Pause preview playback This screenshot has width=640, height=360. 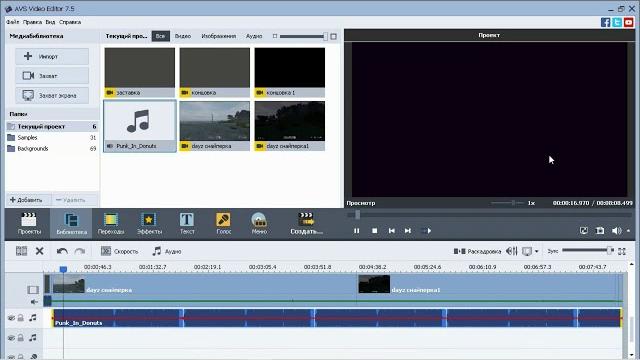tap(356, 231)
